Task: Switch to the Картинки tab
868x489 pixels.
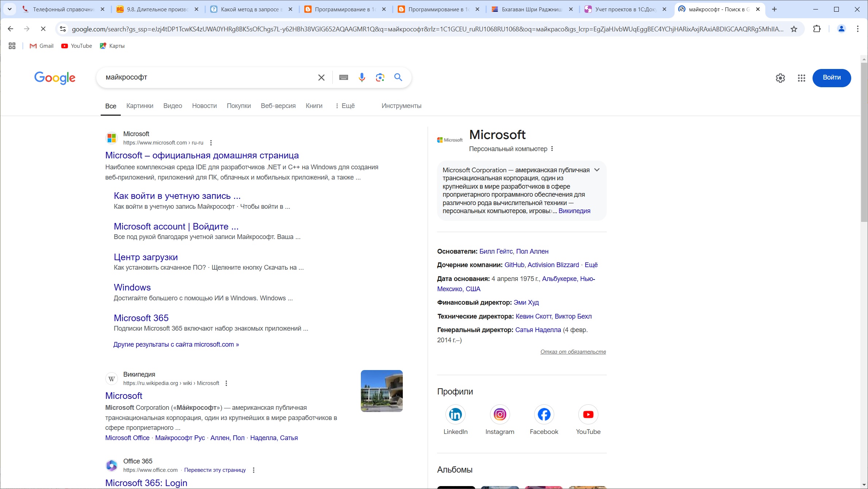Action: [x=140, y=106]
